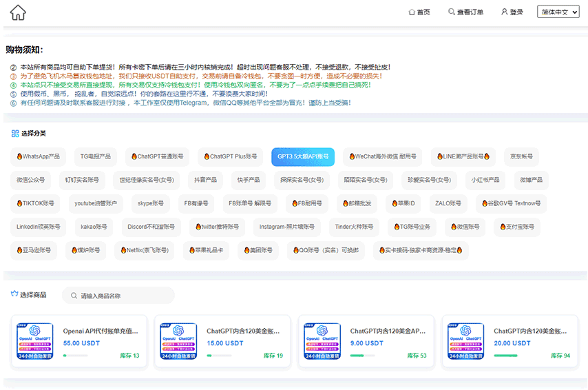This screenshot has height=390, width=588.
Task: Open the Openai API代付账单充值 product card
Action: pos(78,342)
